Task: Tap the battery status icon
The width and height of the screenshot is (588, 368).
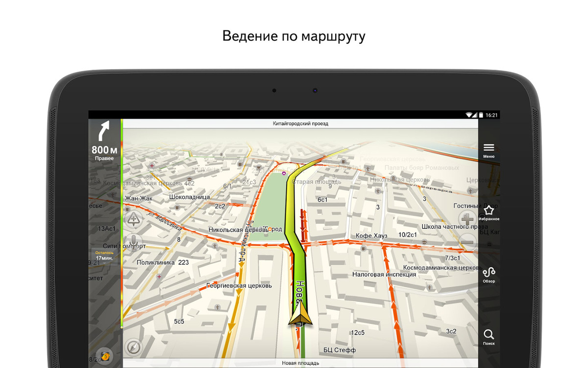Action: pyautogui.click(x=481, y=115)
